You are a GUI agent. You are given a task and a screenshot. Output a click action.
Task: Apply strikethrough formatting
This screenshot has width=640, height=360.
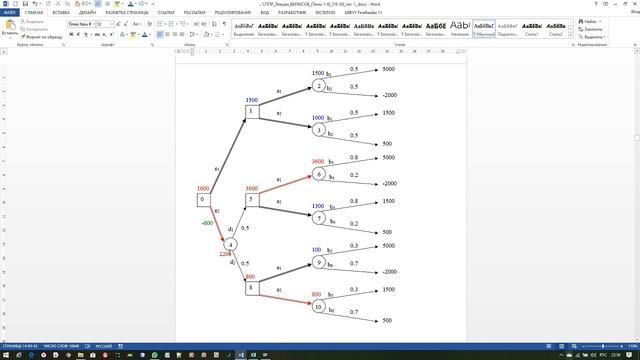click(x=97, y=34)
